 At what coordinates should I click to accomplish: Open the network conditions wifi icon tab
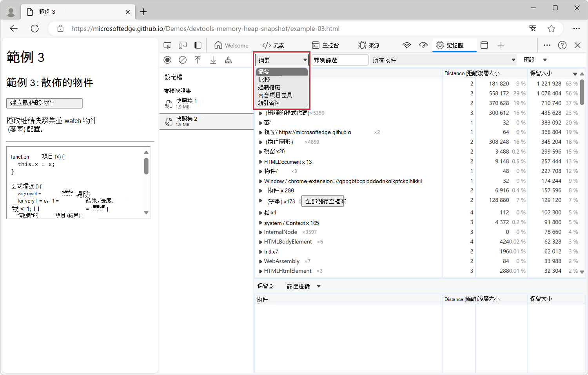407,45
